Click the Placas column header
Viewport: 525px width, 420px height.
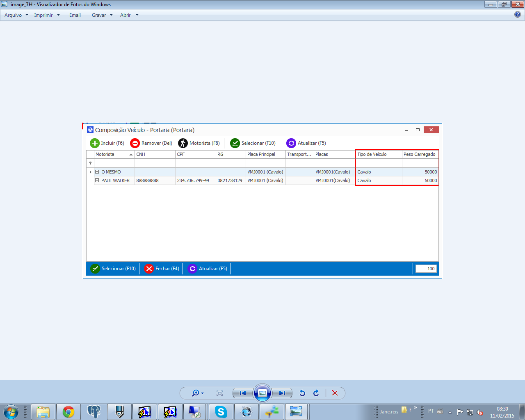[x=334, y=154]
